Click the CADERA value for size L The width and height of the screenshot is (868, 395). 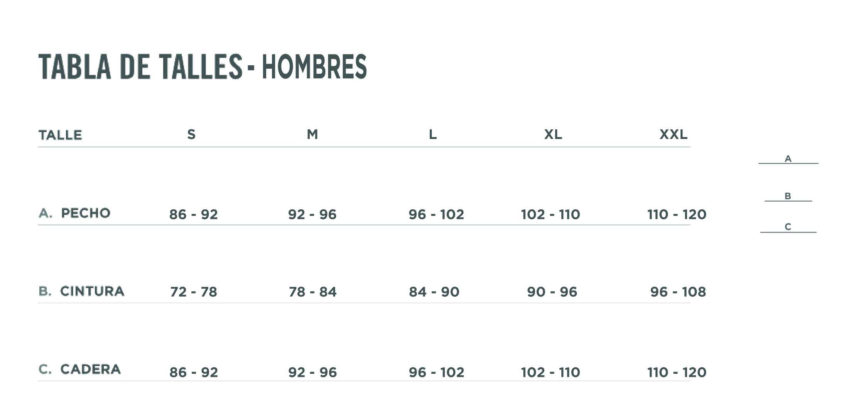click(x=436, y=372)
